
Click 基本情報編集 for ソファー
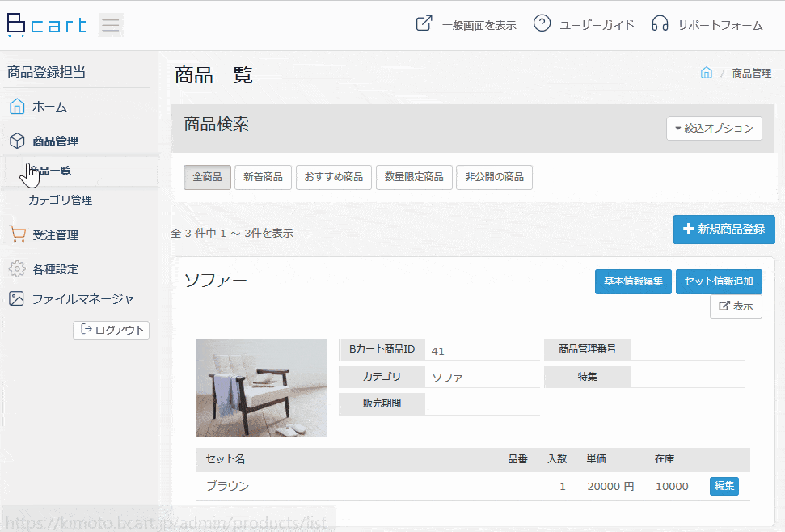click(633, 281)
